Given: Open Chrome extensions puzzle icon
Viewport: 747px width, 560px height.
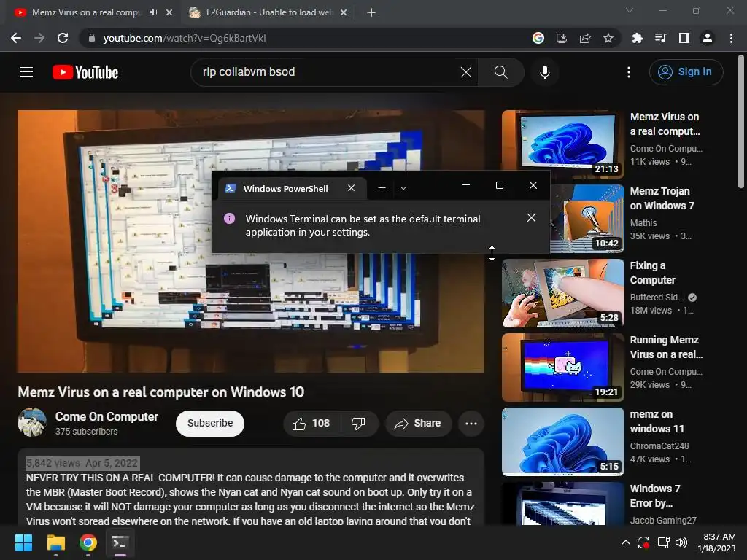Looking at the screenshot, I should point(637,38).
